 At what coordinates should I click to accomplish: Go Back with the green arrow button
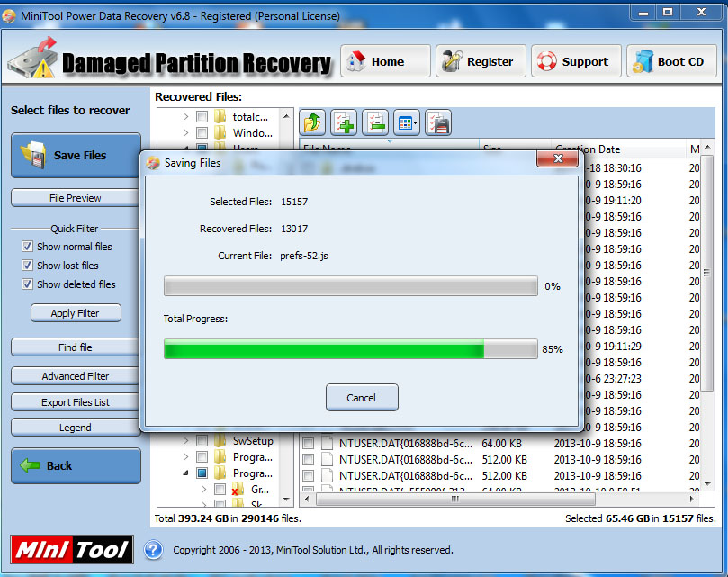(x=76, y=465)
